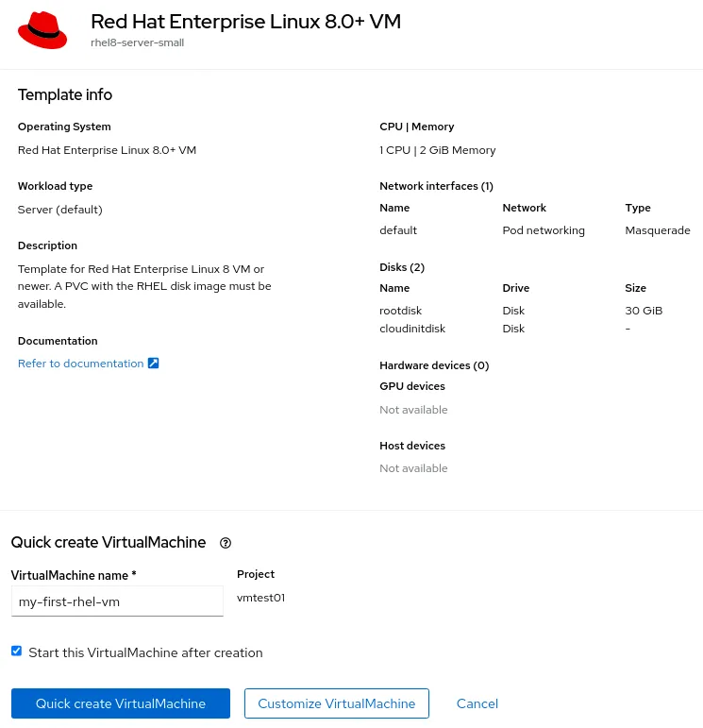Cancel the VM creation dialog
This screenshot has width=703, height=728.
coord(477,703)
